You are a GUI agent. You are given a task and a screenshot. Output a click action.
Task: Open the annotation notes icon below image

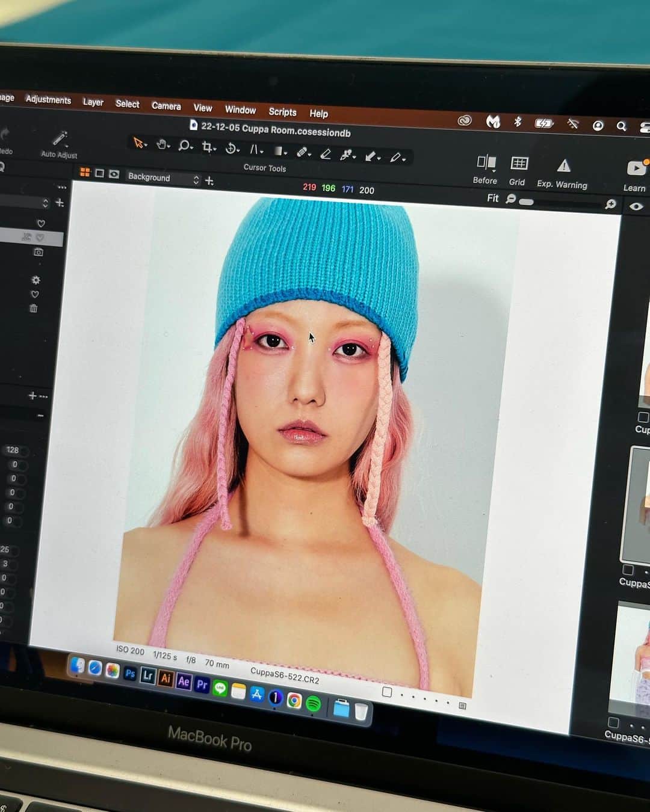click(462, 706)
